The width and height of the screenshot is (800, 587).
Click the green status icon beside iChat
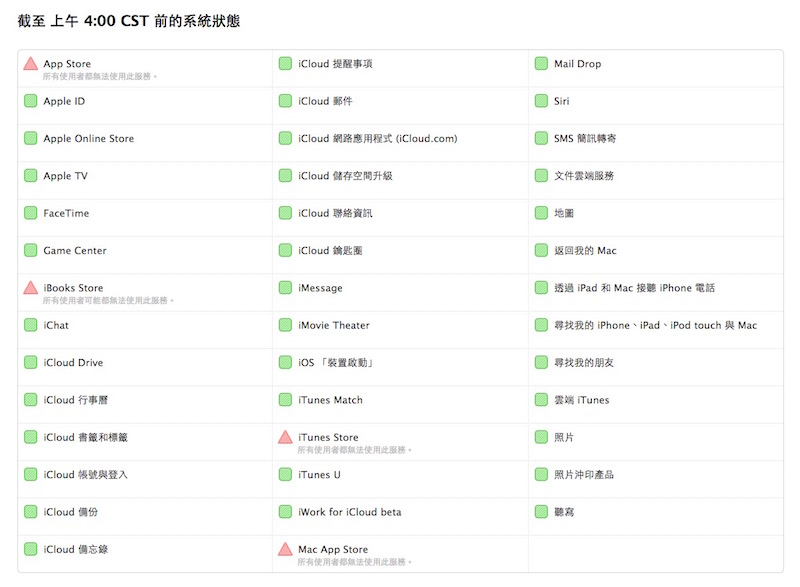(x=31, y=325)
